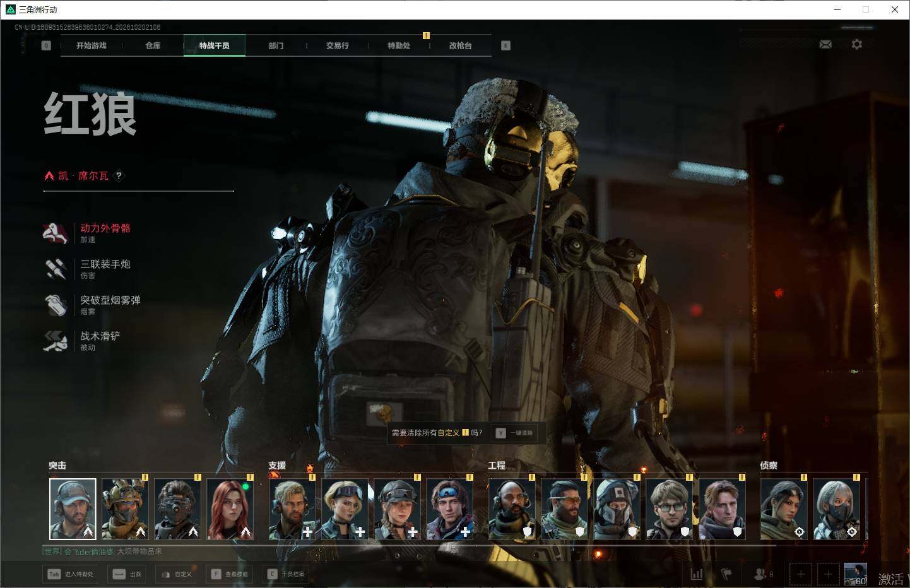Screen dimensions: 910x588
Task: Select the selected capped operator under 突击
Action: [73, 509]
